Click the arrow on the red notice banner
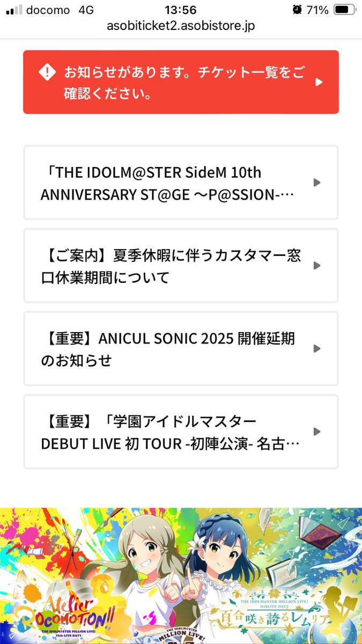The width and height of the screenshot is (362, 644). click(319, 82)
